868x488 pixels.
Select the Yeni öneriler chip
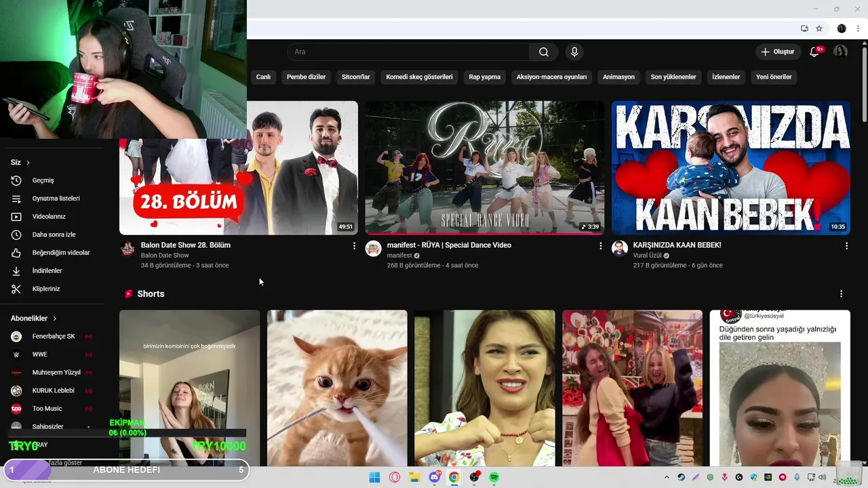(x=774, y=77)
